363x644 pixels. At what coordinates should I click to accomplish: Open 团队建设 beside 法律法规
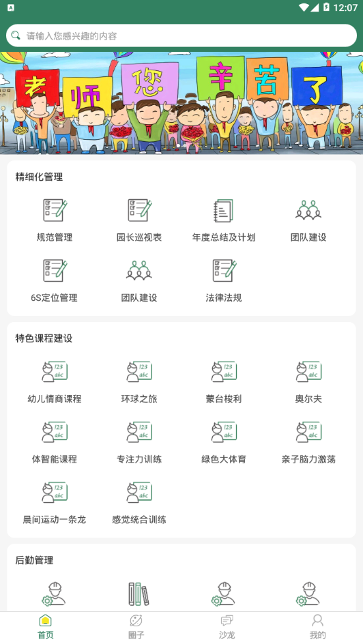139,271
